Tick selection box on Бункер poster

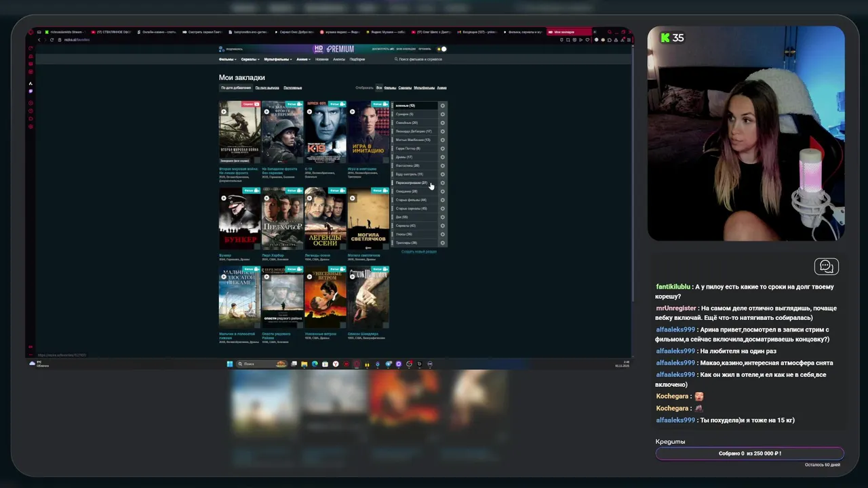point(257,247)
